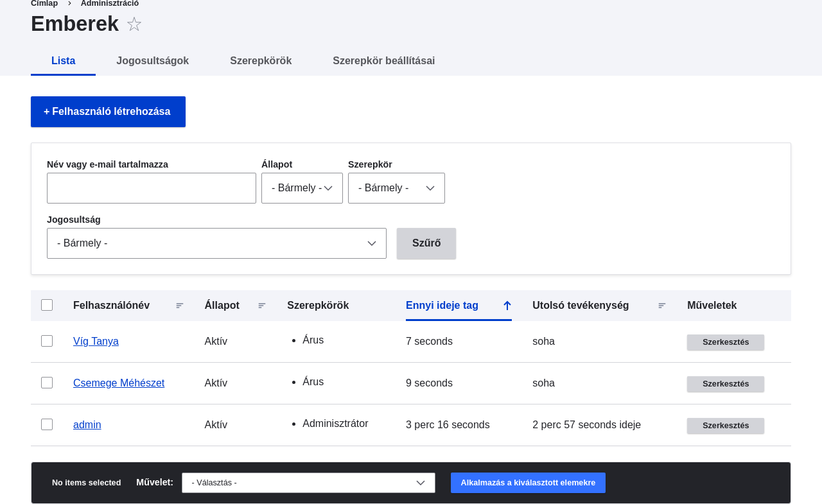Toggle the select-all checkbox in table header
This screenshot has height=504, width=822.
[47, 305]
